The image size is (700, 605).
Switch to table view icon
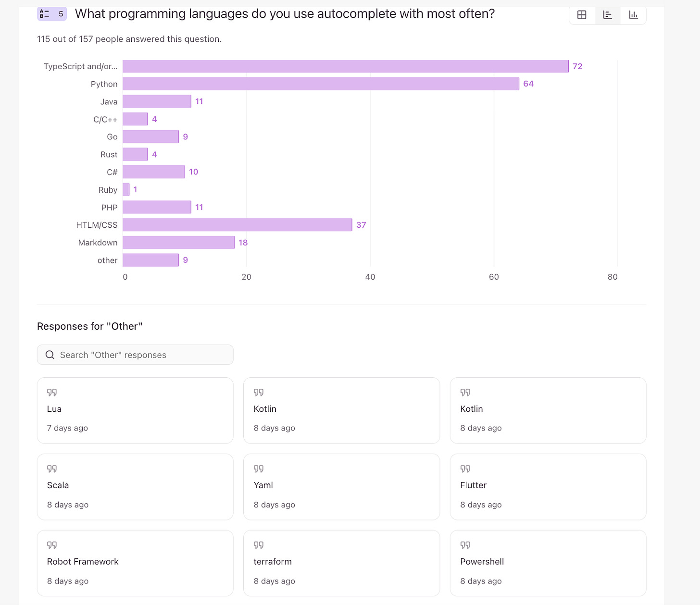click(x=582, y=15)
